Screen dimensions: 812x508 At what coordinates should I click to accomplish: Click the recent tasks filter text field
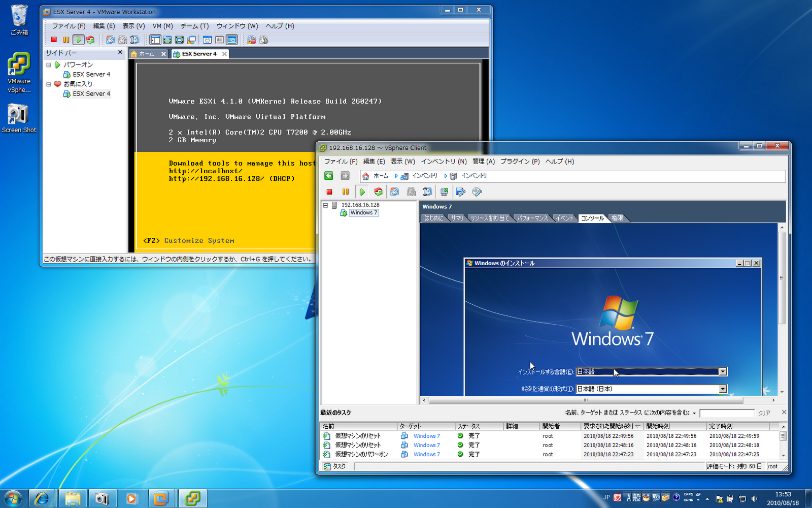727,413
